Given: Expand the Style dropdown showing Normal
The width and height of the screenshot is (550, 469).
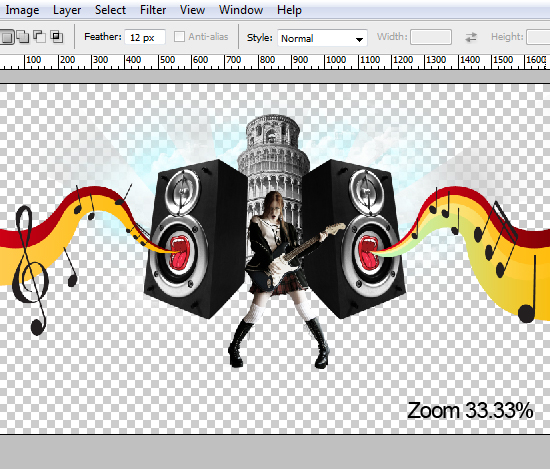Looking at the screenshot, I should coord(322,38).
